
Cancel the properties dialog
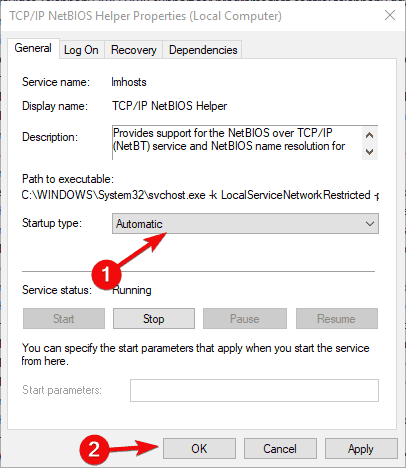280,449
